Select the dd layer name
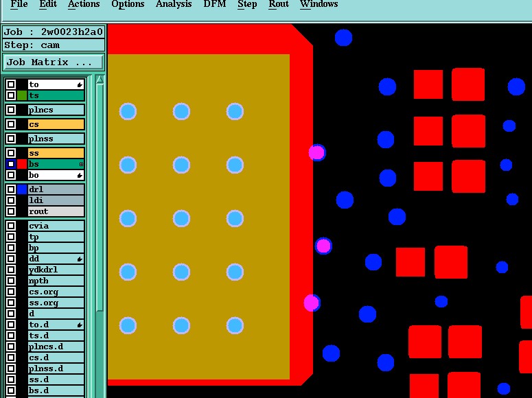This screenshot has height=398, width=532. tap(56, 259)
